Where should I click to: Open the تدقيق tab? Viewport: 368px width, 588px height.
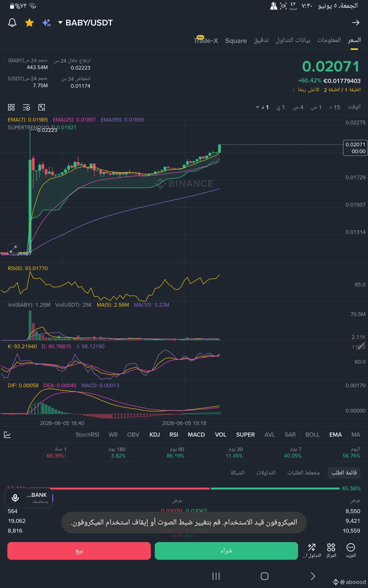pyautogui.click(x=261, y=40)
